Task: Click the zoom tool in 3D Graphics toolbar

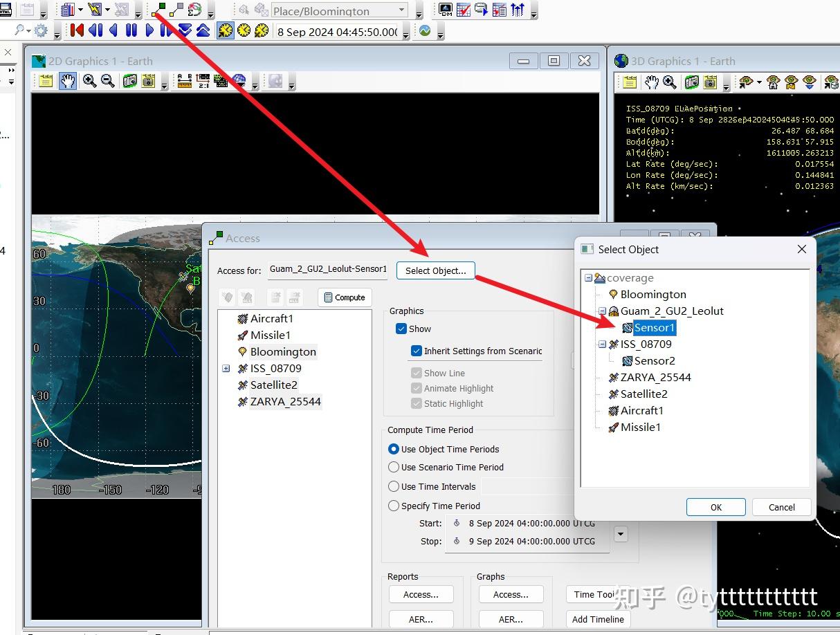Action: tap(670, 82)
